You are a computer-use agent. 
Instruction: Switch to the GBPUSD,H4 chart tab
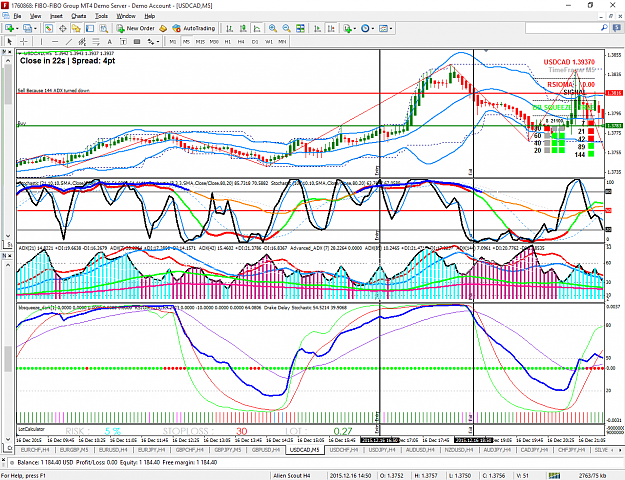(265, 450)
